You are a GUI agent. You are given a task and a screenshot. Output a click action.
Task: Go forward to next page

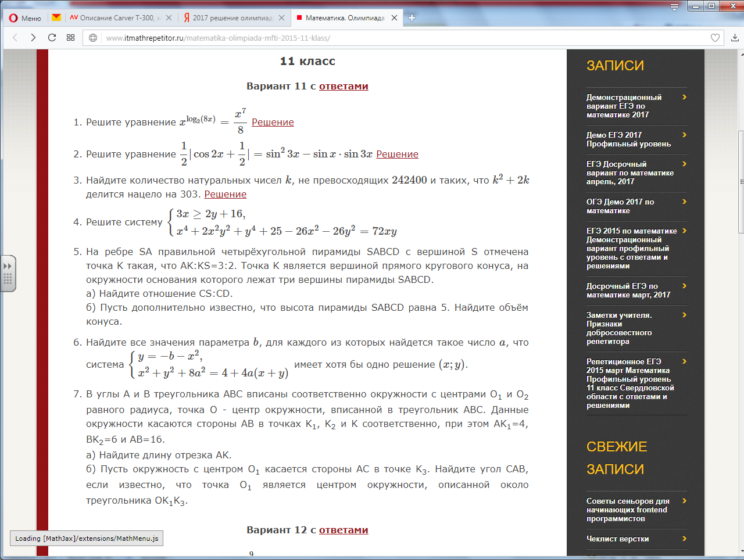(33, 38)
